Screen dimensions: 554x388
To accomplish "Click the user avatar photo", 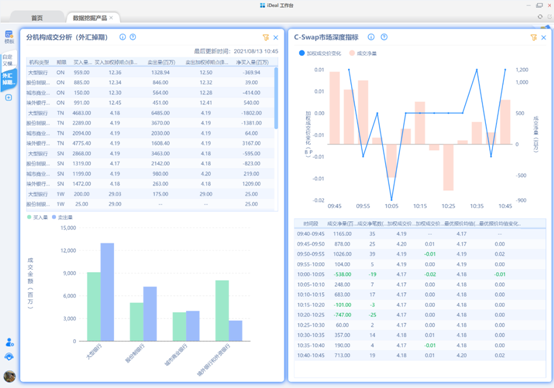I will [10, 376].
